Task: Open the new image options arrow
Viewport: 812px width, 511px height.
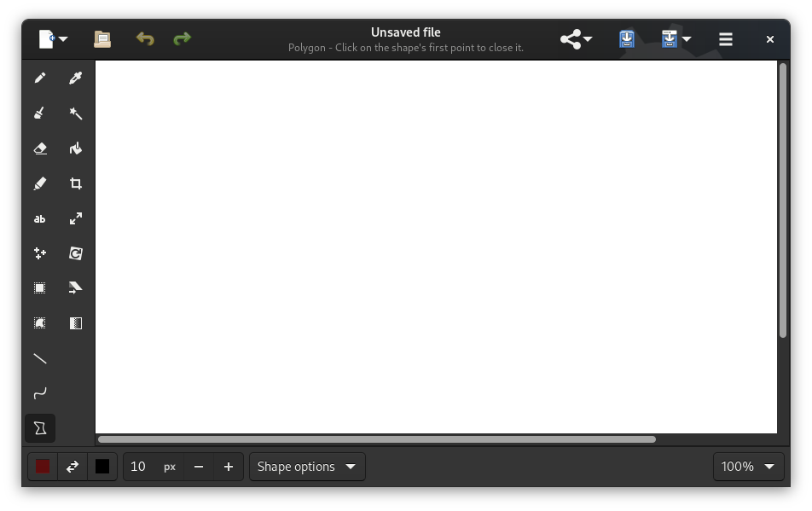Action: [63, 39]
